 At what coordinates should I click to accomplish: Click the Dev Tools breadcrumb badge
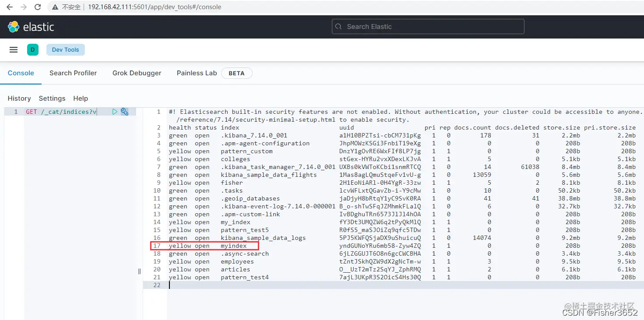66,50
